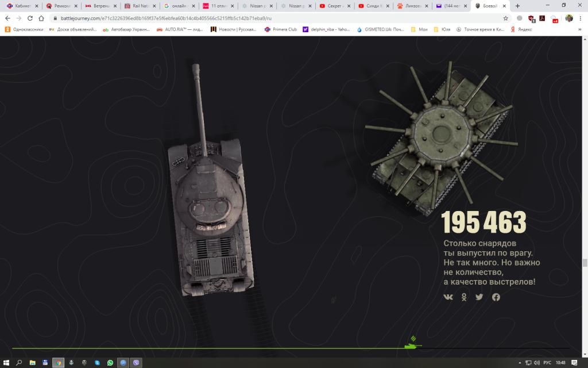Open the red shield extension icon
588x368 pixels.
(x=531, y=18)
